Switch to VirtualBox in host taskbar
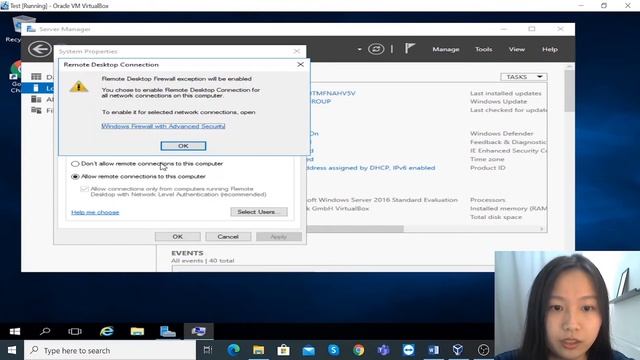This screenshot has width=640, height=360. click(x=458, y=350)
